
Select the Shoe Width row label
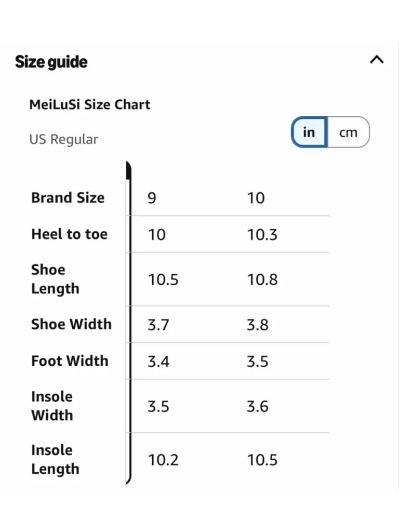71,324
